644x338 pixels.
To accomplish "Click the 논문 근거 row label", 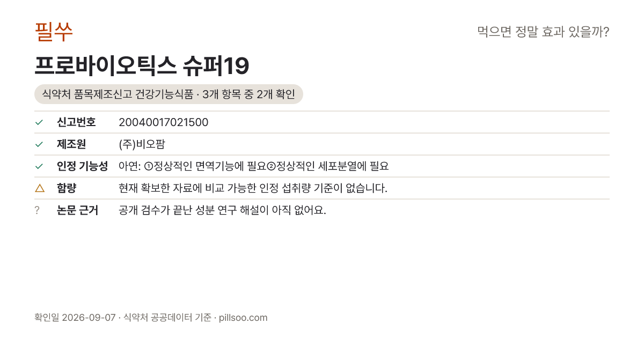I will (x=77, y=210).
